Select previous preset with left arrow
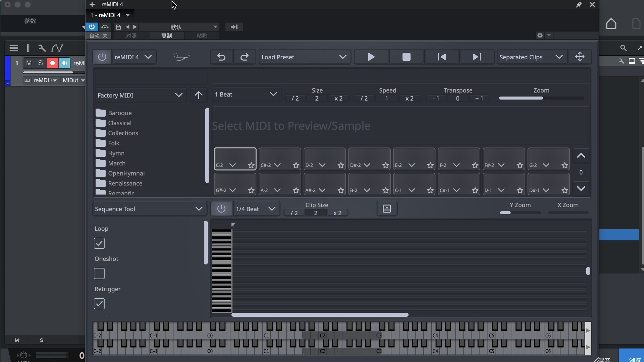This screenshot has height=362, width=644. (x=127, y=27)
